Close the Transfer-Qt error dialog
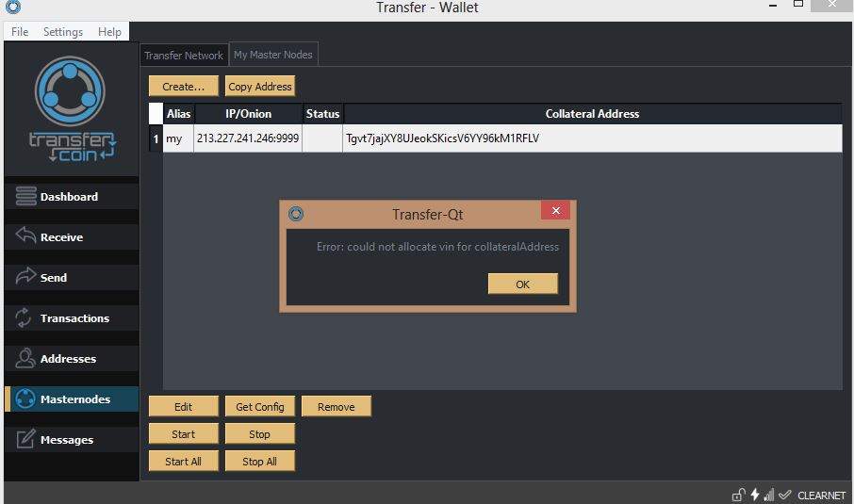Image resolution: width=854 pixels, height=504 pixels. click(x=555, y=211)
